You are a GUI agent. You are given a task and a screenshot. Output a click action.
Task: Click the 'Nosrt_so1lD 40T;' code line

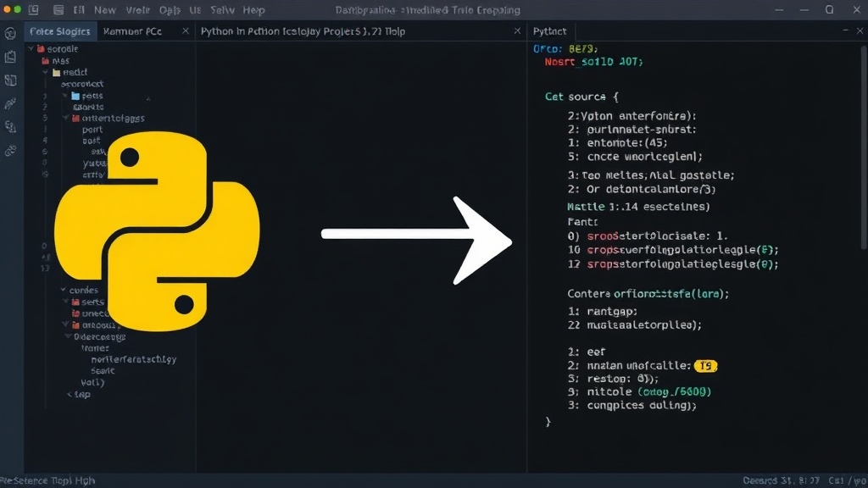[593, 62]
